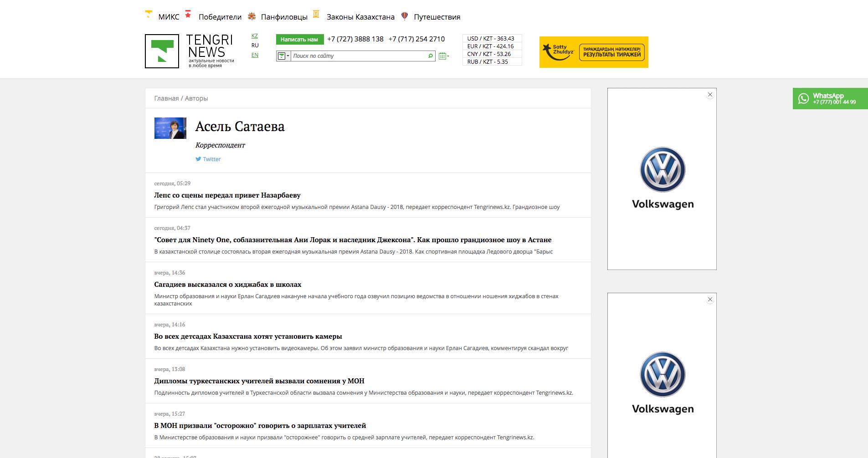Click timestamp сегодня, 05:29
The height and width of the screenshot is (458, 868).
coord(172,183)
